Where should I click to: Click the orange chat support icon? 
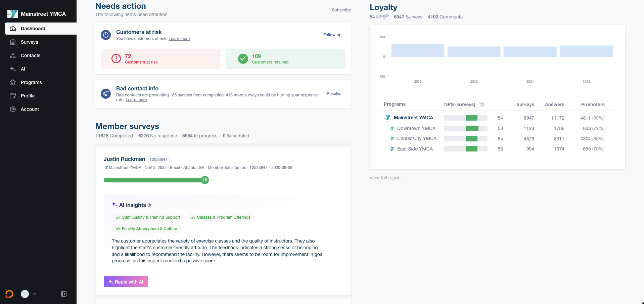9,294
